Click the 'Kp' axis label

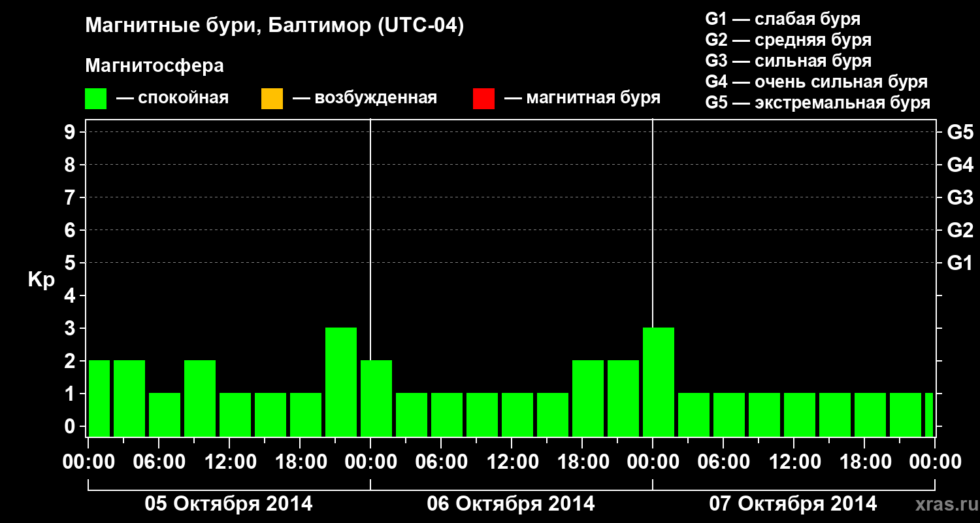pyautogui.click(x=41, y=280)
